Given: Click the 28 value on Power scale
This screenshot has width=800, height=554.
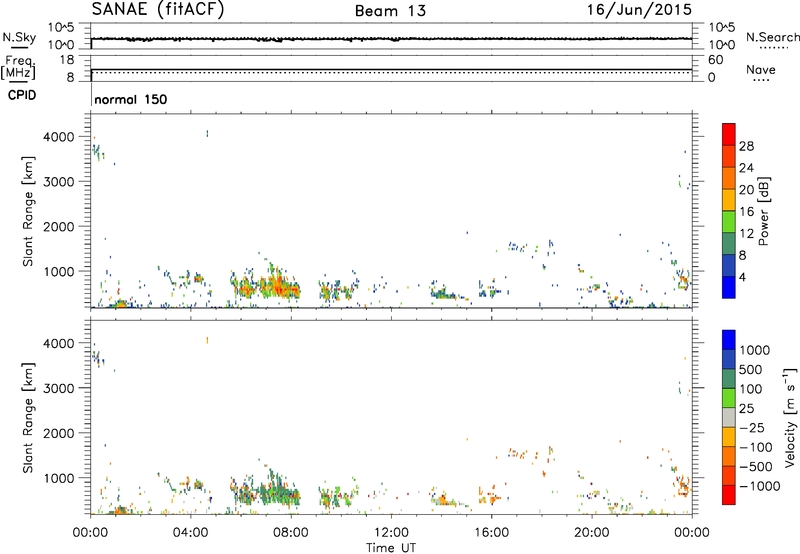Looking at the screenshot, I should point(746,146).
